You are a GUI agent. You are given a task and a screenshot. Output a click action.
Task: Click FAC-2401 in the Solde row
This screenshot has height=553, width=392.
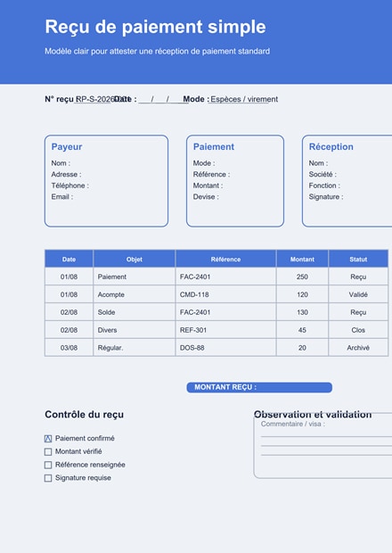[x=225, y=312]
